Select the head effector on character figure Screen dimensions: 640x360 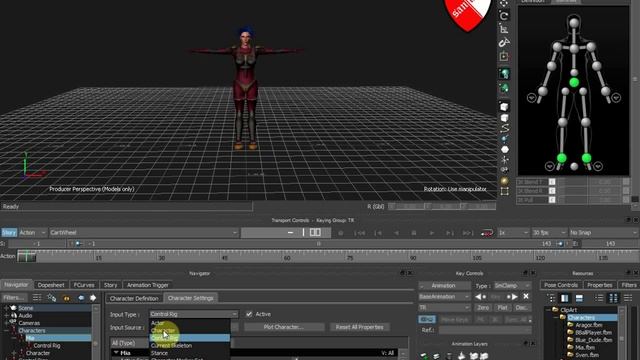pyautogui.click(x=574, y=22)
